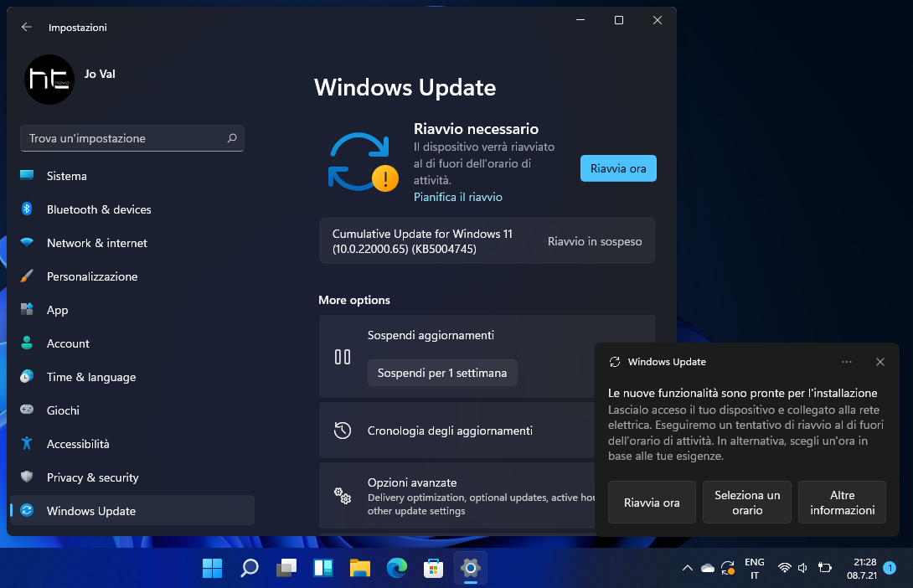Select the Bluetooth & devices sidebar icon
Viewport: 913px width, 588px height.
(x=27, y=209)
